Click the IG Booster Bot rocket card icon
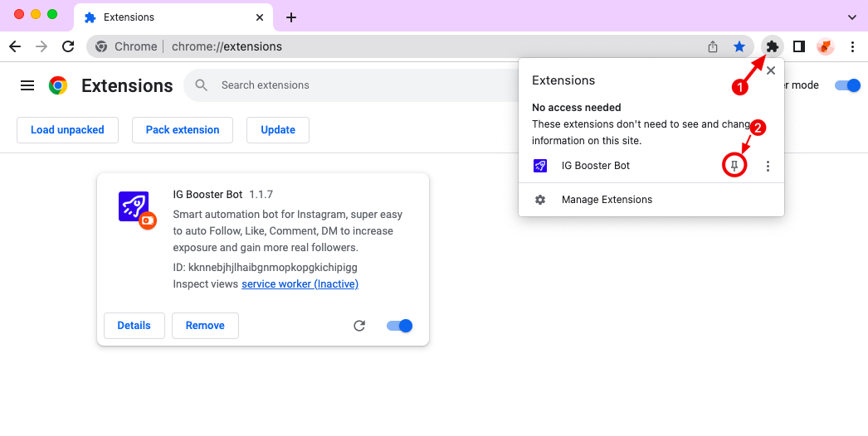The height and width of the screenshot is (436, 868). [x=134, y=206]
